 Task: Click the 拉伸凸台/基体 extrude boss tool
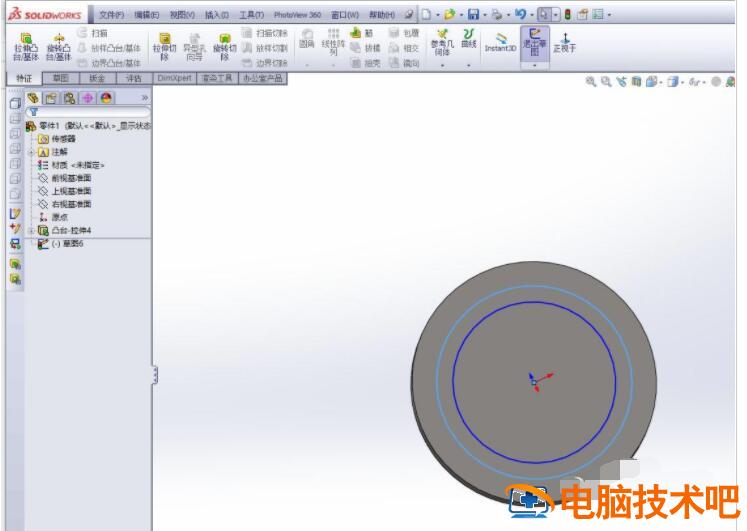[x=26, y=47]
